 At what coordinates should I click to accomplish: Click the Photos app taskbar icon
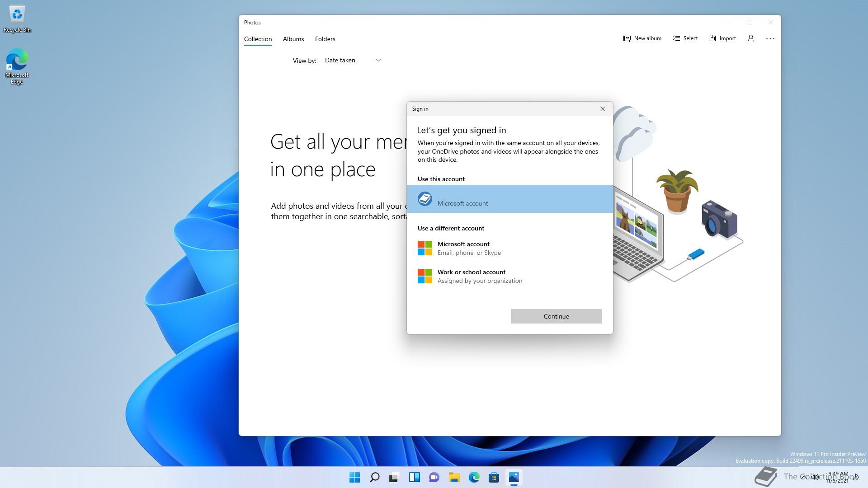pos(514,477)
